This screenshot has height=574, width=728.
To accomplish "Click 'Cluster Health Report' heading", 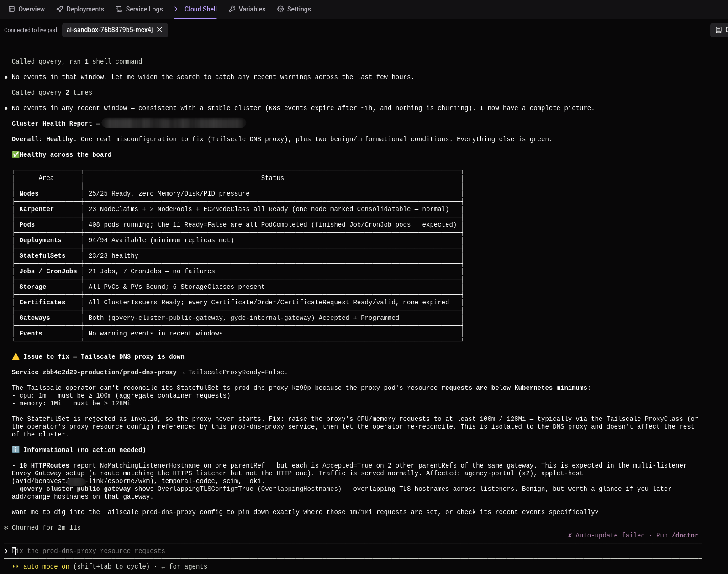I will 52,124.
